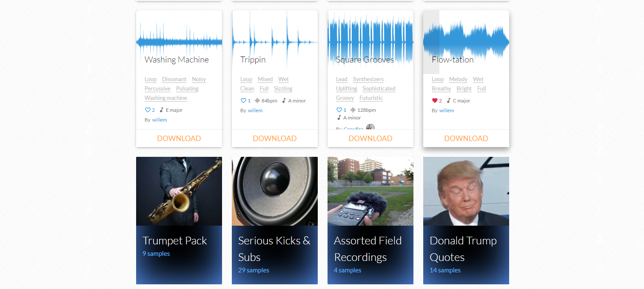Select the Washing machine tag
Screen dimensions: 644x289
(x=166, y=98)
